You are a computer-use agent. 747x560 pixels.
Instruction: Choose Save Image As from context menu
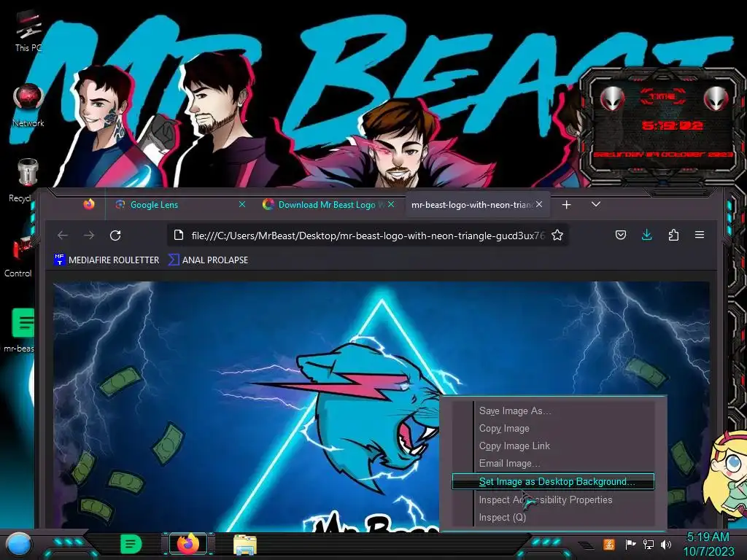click(553, 411)
